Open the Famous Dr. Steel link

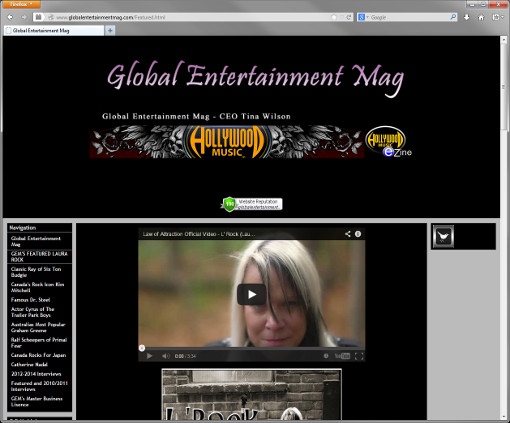pos(30,300)
